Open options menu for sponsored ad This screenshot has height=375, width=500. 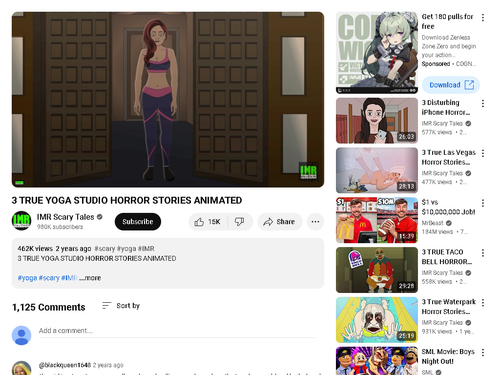pyautogui.click(x=483, y=18)
